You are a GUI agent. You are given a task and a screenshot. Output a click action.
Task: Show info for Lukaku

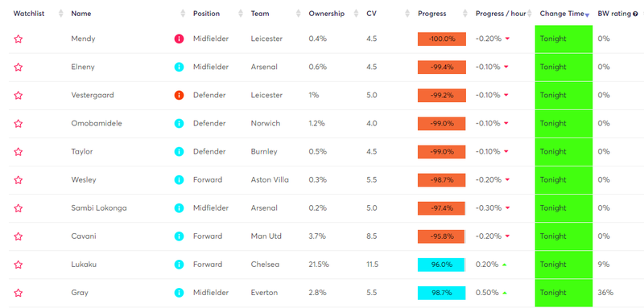click(179, 265)
